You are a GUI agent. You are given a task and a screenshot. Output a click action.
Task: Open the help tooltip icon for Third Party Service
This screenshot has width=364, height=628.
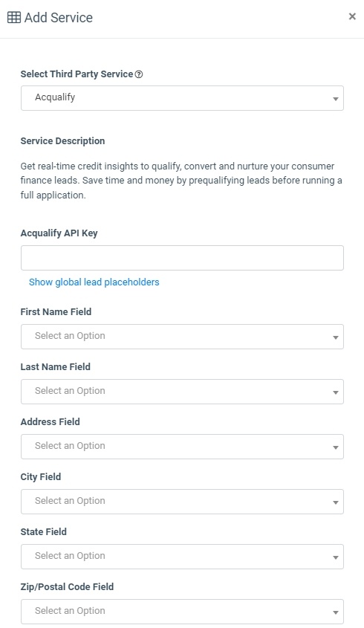139,74
